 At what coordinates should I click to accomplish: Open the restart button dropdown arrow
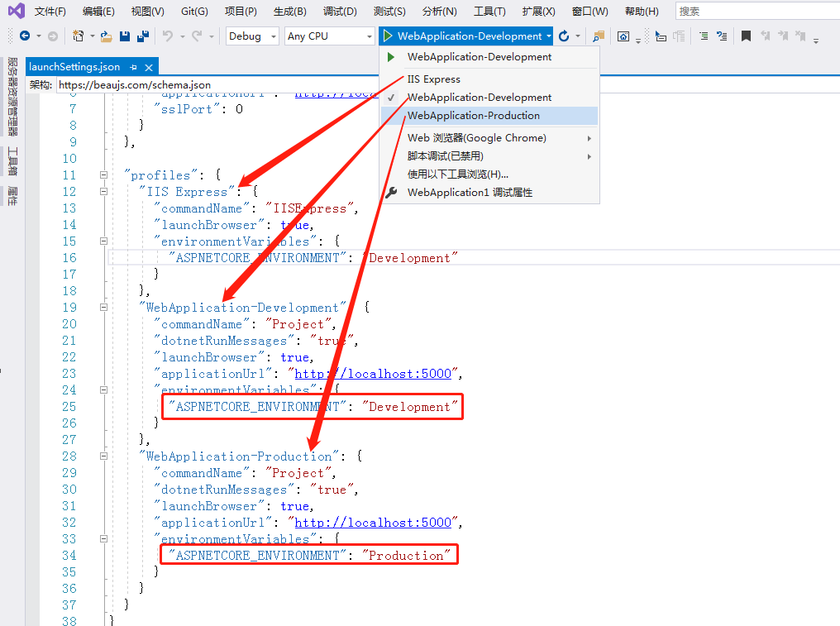click(x=577, y=36)
